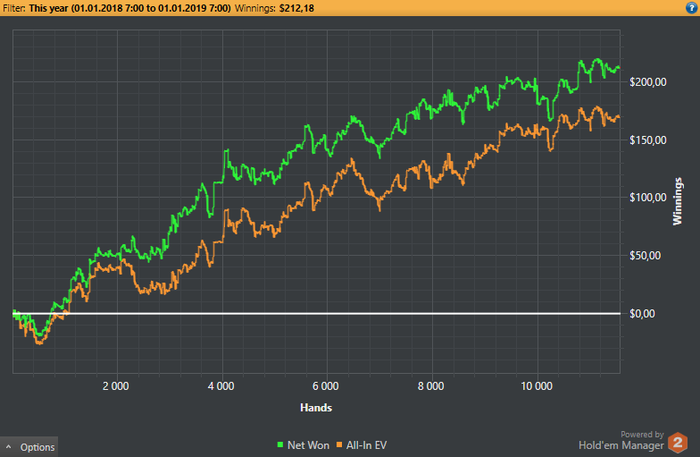Click the Powered by Hold'em Manager text
The width and height of the screenshot is (700, 457).
621,440
